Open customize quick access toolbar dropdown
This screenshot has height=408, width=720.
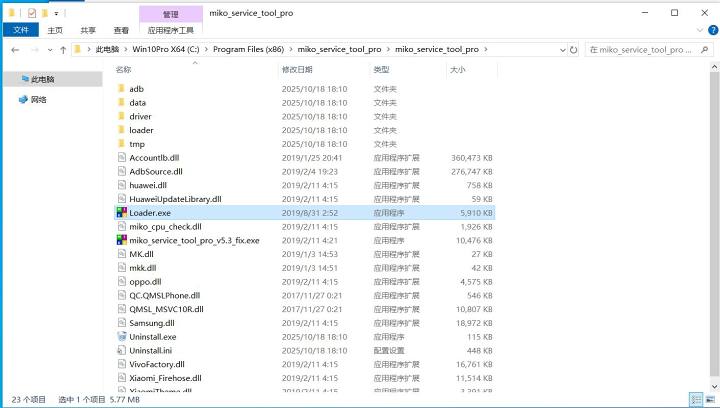tap(56, 13)
